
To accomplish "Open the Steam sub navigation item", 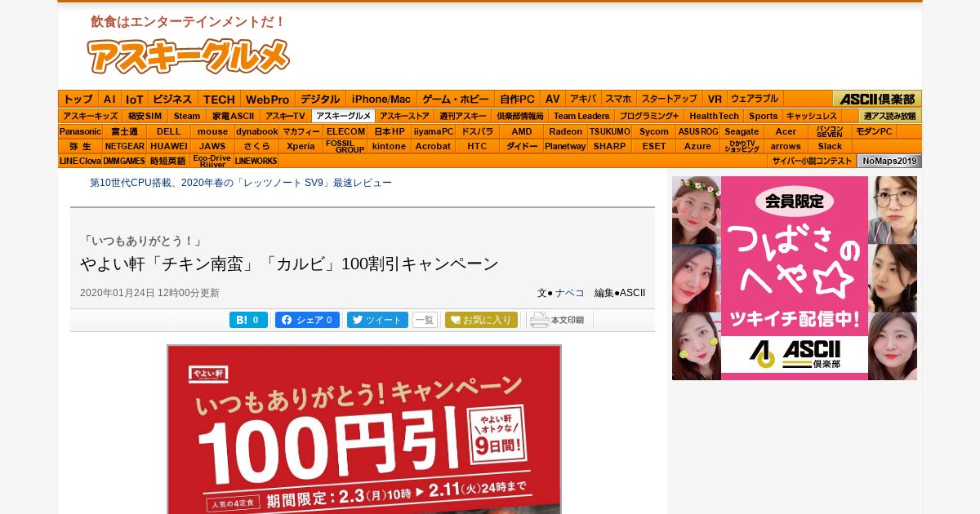I will pos(186,116).
